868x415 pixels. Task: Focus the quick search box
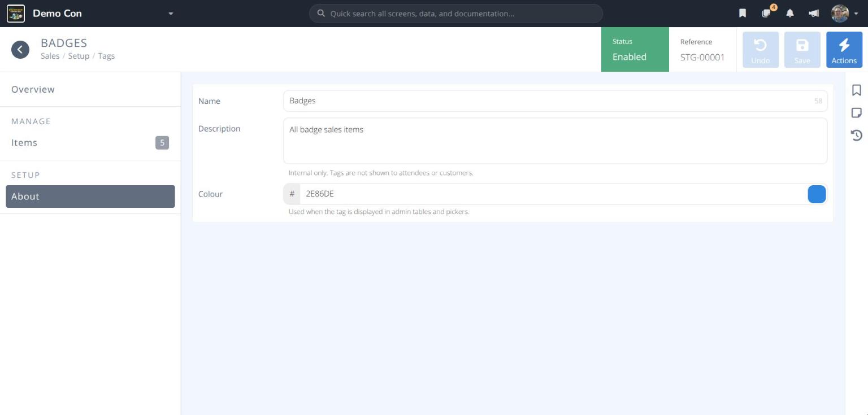(456, 14)
